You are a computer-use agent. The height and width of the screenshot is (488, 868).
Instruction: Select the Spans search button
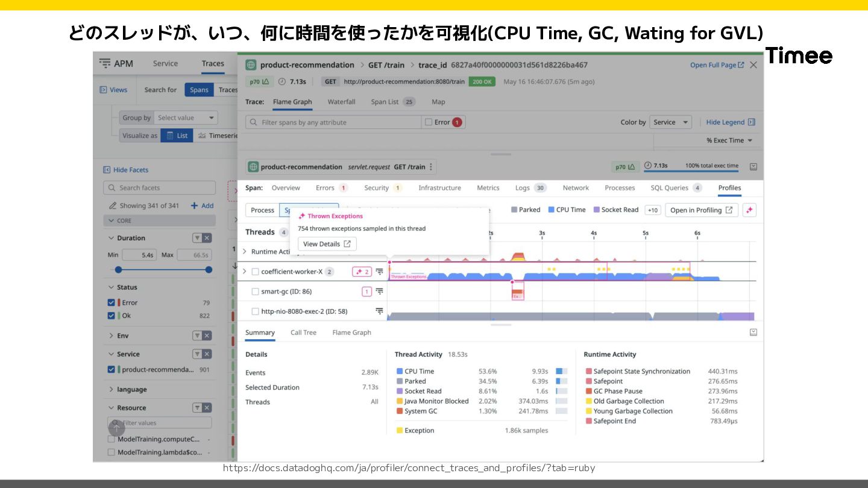(x=199, y=90)
